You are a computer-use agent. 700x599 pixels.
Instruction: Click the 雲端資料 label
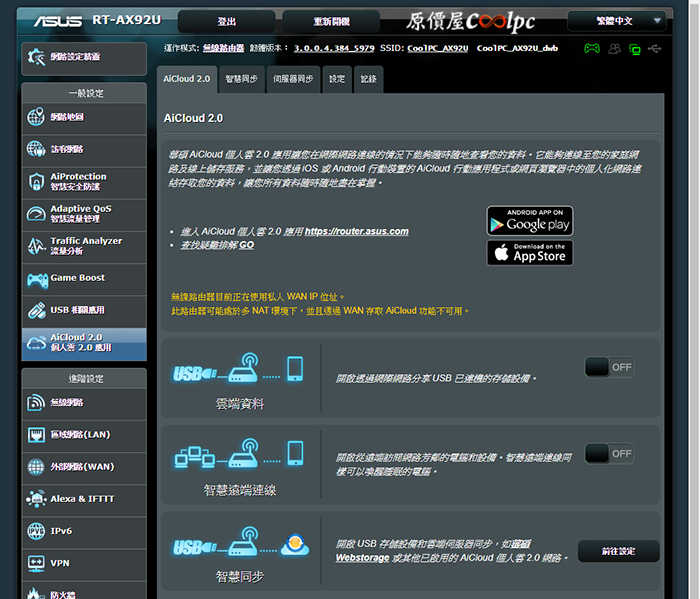[240, 404]
